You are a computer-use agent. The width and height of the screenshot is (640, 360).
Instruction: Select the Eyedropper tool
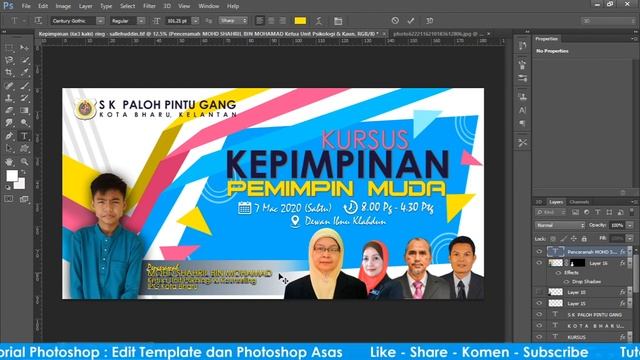tap(24, 73)
